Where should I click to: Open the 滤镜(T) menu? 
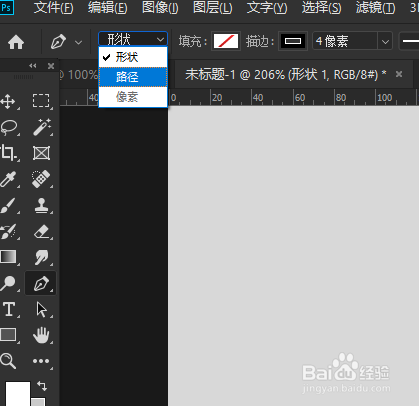coord(375,7)
